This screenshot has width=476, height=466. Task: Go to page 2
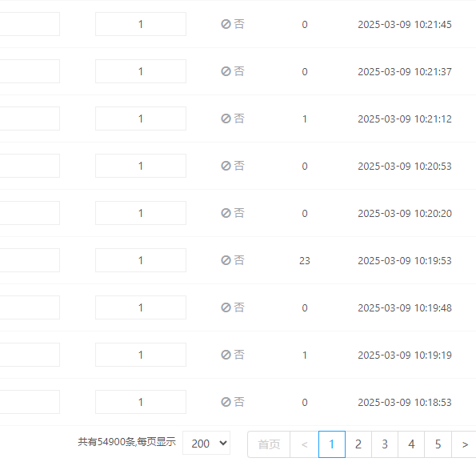358,444
